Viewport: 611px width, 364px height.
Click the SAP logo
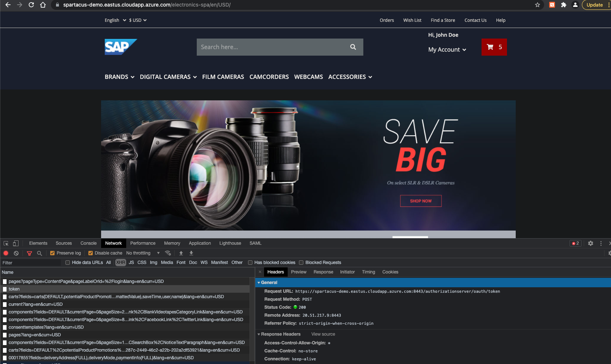pyautogui.click(x=121, y=47)
